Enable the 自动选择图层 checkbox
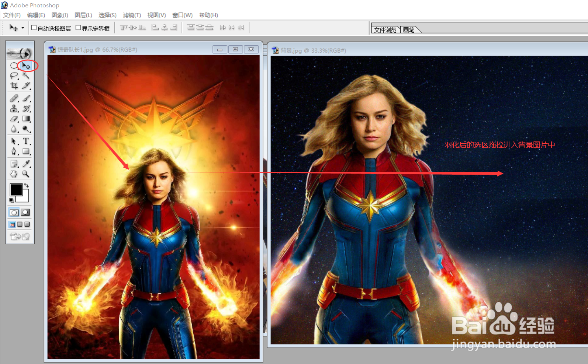 coord(34,28)
